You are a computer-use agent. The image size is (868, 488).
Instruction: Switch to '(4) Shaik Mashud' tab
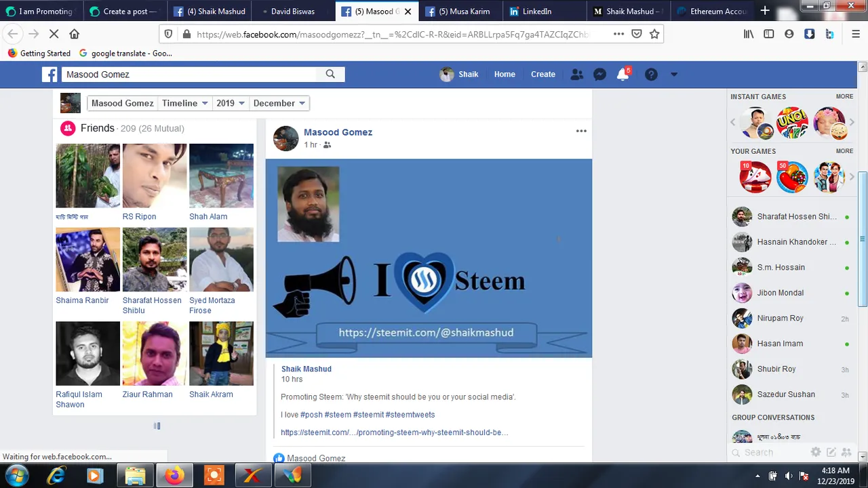coord(209,11)
